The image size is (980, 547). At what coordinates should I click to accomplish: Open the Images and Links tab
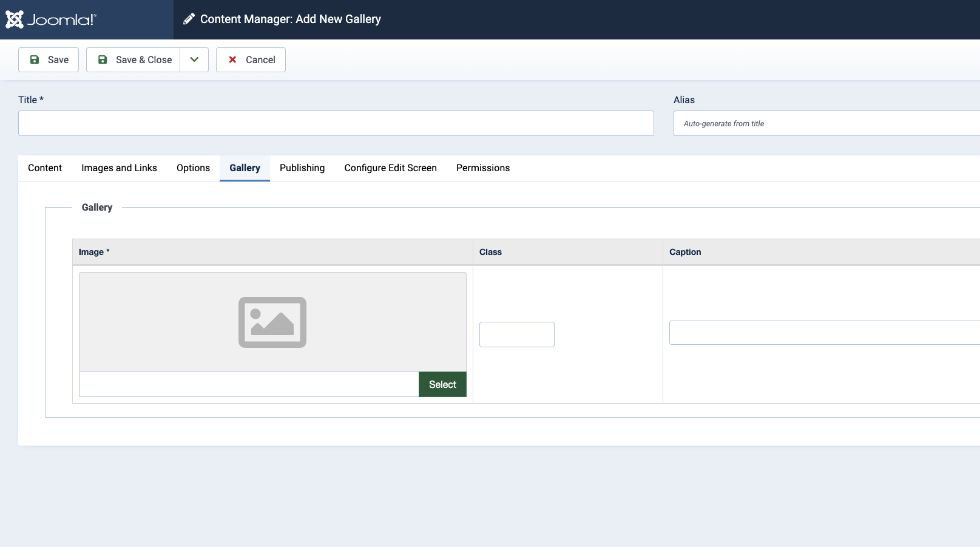[x=119, y=168]
